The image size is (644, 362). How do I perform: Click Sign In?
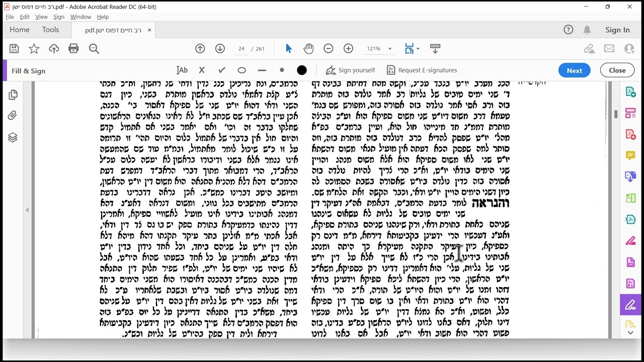617,30
